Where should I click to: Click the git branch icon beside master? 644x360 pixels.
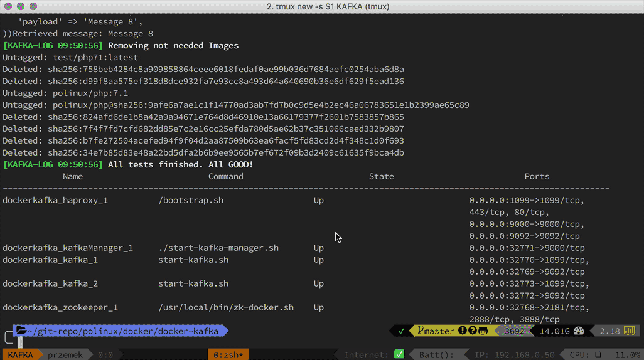[x=421, y=331]
